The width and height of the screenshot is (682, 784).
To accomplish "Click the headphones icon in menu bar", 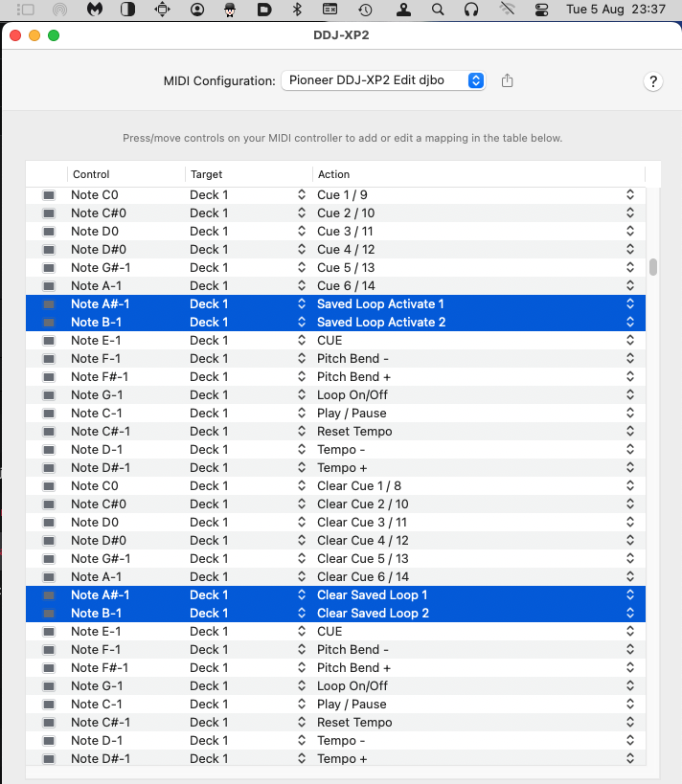I will point(470,10).
